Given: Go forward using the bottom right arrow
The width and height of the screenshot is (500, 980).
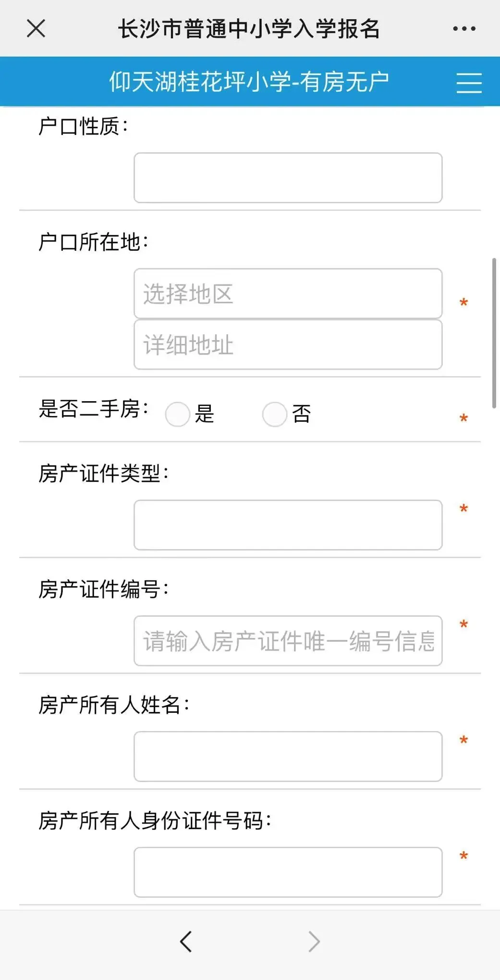Looking at the screenshot, I should [314, 941].
